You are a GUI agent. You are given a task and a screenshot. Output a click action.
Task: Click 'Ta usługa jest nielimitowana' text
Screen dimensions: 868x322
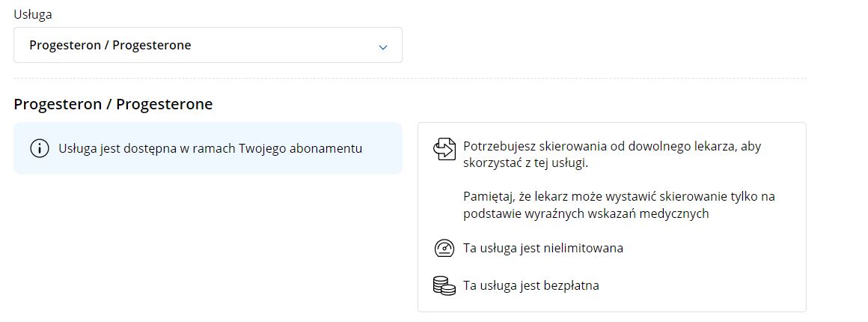click(x=543, y=248)
